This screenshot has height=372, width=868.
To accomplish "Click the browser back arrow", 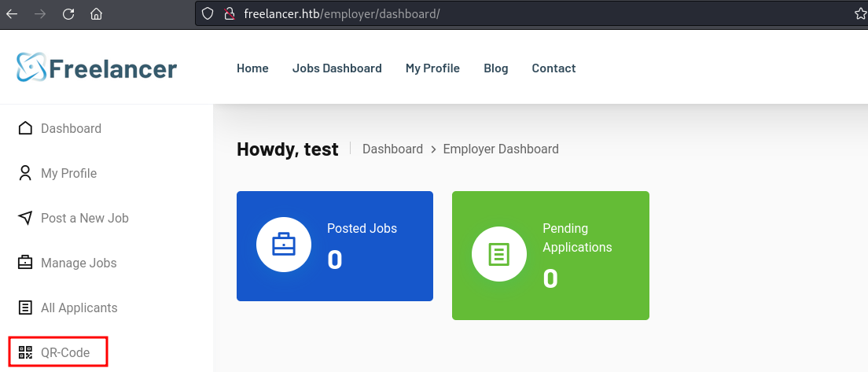I will [x=12, y=13].
